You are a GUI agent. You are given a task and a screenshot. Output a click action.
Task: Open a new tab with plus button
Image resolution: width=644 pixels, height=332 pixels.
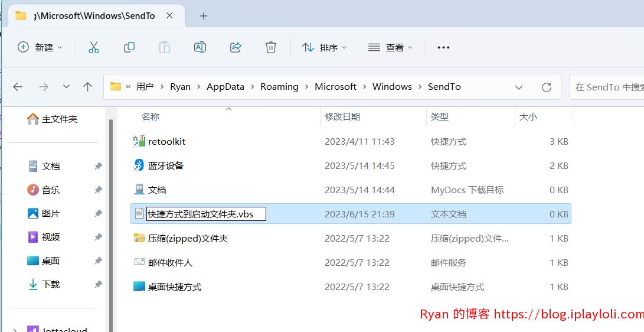coord(203,16)
